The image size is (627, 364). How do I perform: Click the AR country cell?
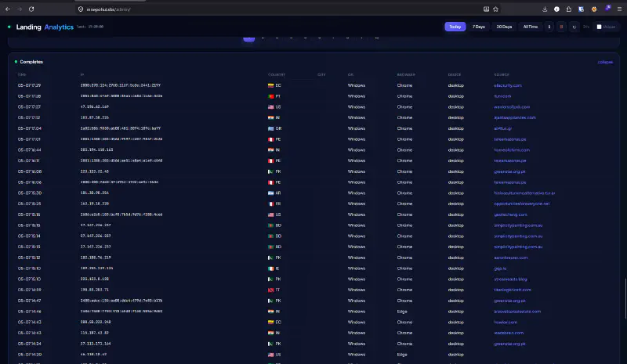274,193
